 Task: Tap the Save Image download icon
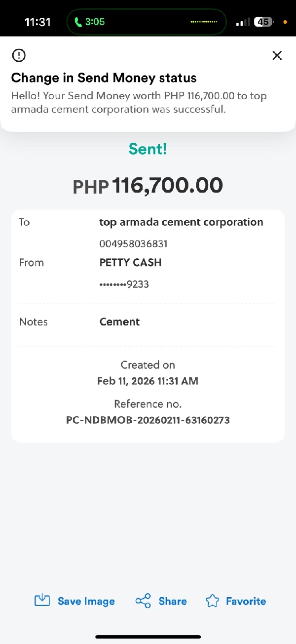[42, 601]
